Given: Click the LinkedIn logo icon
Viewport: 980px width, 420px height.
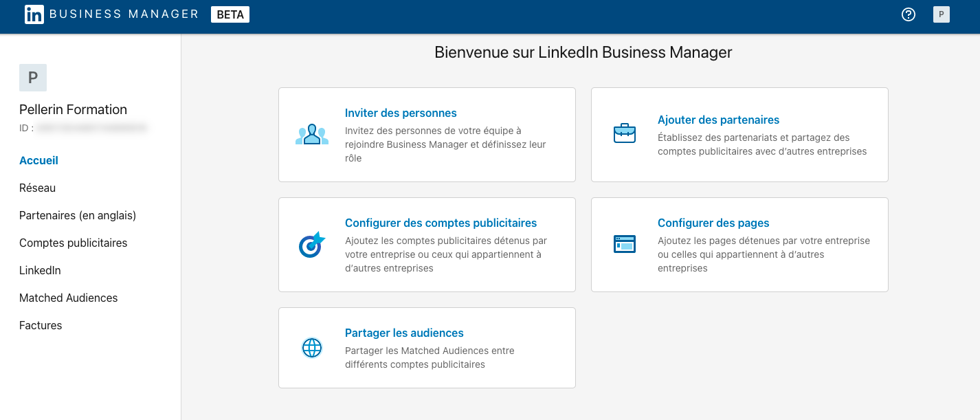Looking at the screenshot, I should [x=34, y=14].
